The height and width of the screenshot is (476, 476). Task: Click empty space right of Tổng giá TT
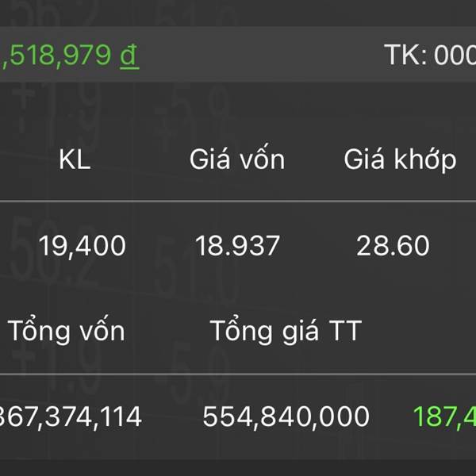[419, 331]
